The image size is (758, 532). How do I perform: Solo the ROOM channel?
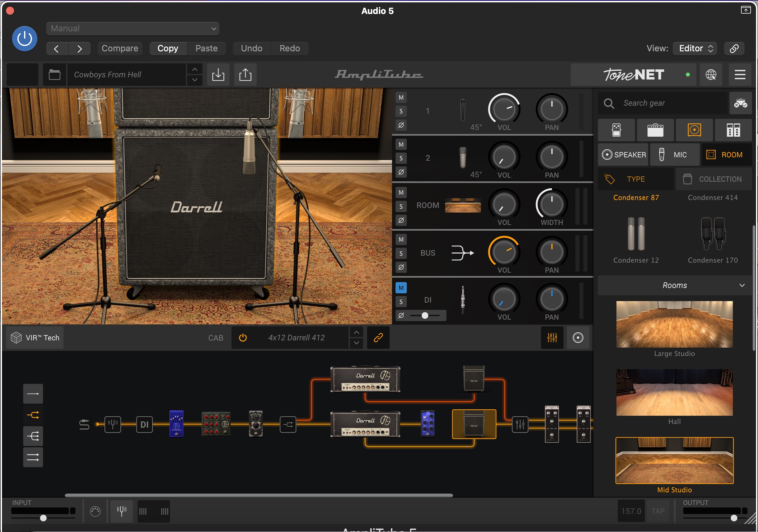(x=401, y=207)
